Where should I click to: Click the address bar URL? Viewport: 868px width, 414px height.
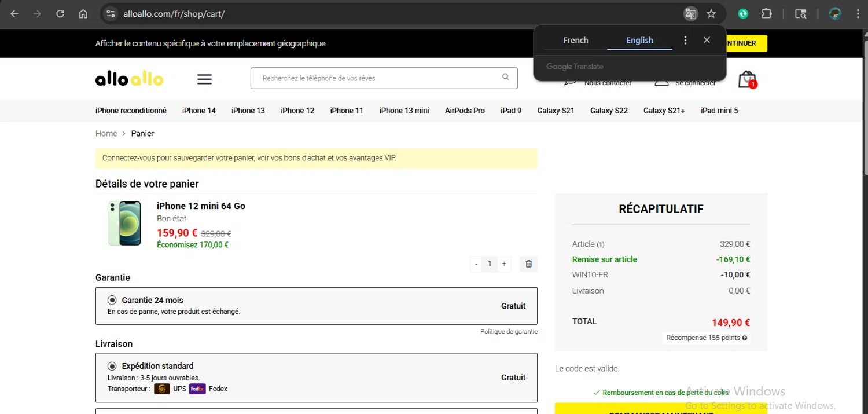coord(174,14)
